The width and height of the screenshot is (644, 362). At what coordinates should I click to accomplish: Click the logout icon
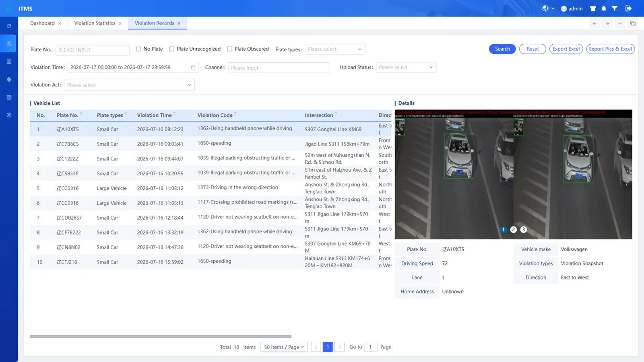pyautogui.click(x=628, y=8)
